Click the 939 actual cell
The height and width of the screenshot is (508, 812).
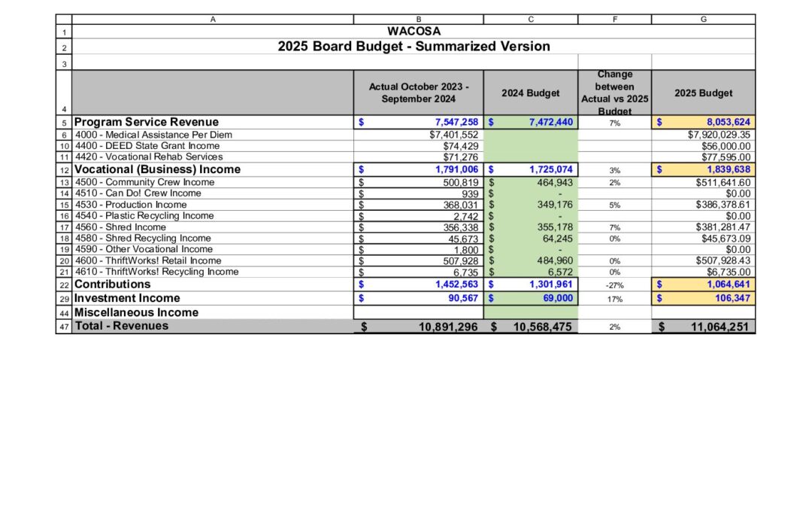click(x=419, y=194)
